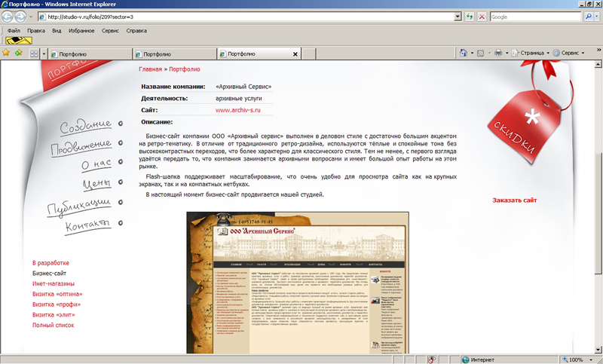Screen dimensions: 603x364
Task: Switch to the first Портфолио tab
Action: (x=90, y=54)
